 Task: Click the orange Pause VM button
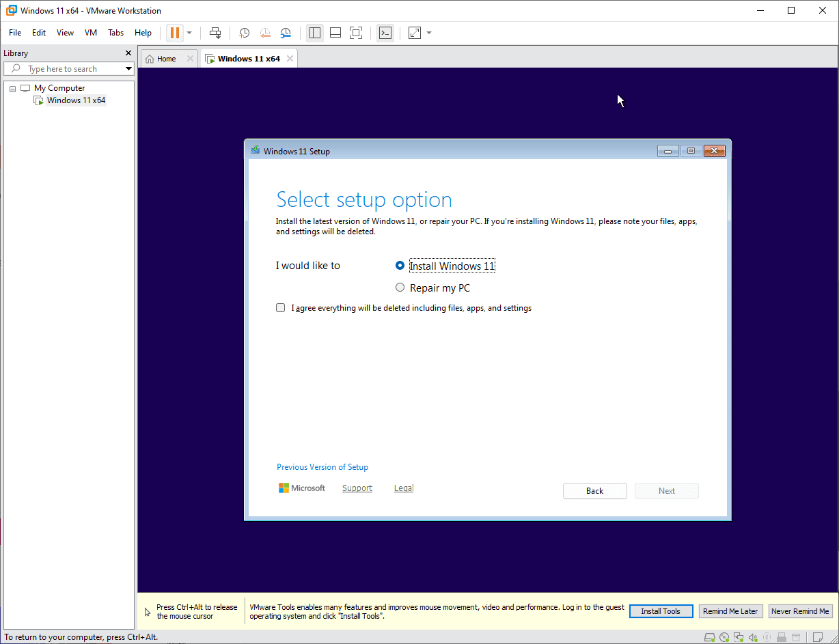click(175, 33)
